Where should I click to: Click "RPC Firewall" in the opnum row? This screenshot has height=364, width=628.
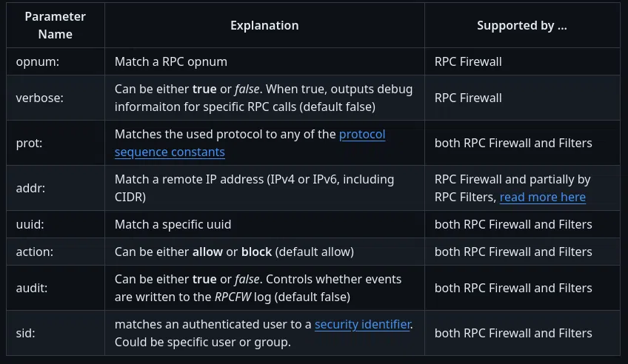468,61
